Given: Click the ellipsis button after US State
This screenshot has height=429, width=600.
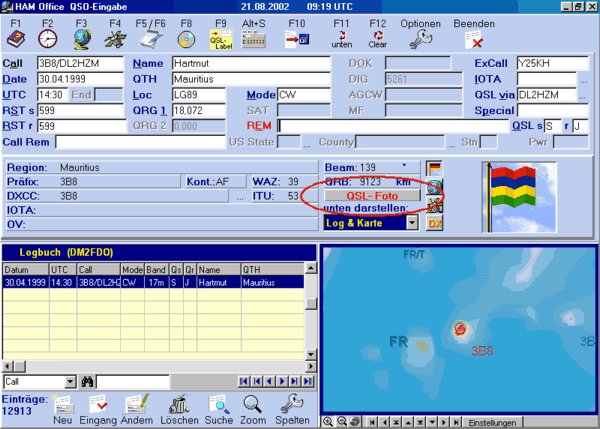Looking at the screenshot, I should [x=307, y=145].
